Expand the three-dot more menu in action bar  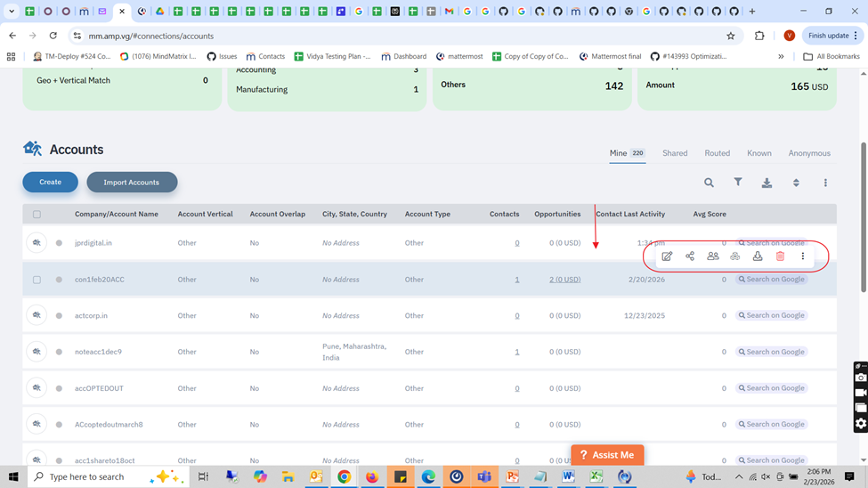(802, 256)
